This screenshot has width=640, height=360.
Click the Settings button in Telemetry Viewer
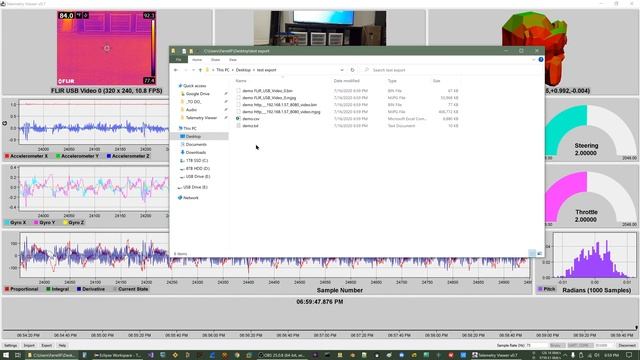11,345
